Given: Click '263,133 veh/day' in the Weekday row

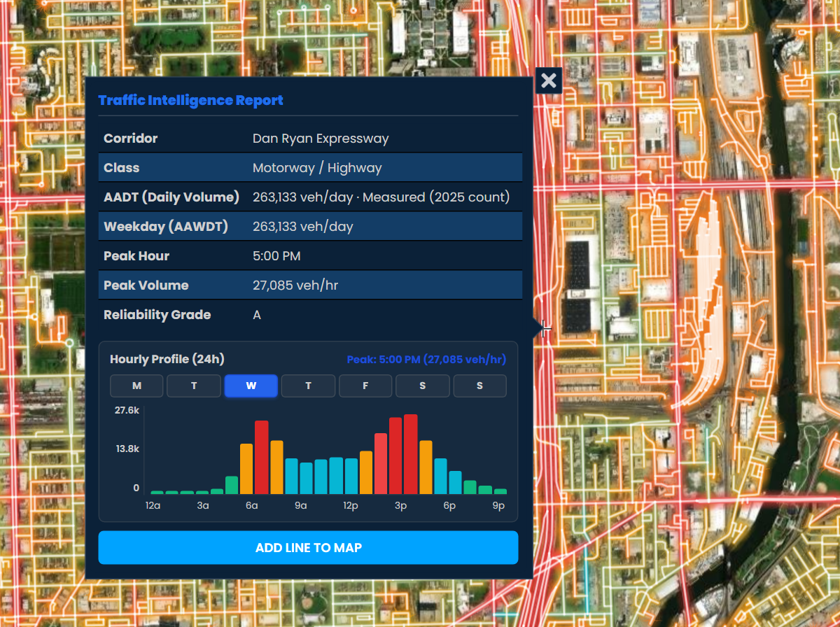Looking at the screenshot, I should point(303,227).
